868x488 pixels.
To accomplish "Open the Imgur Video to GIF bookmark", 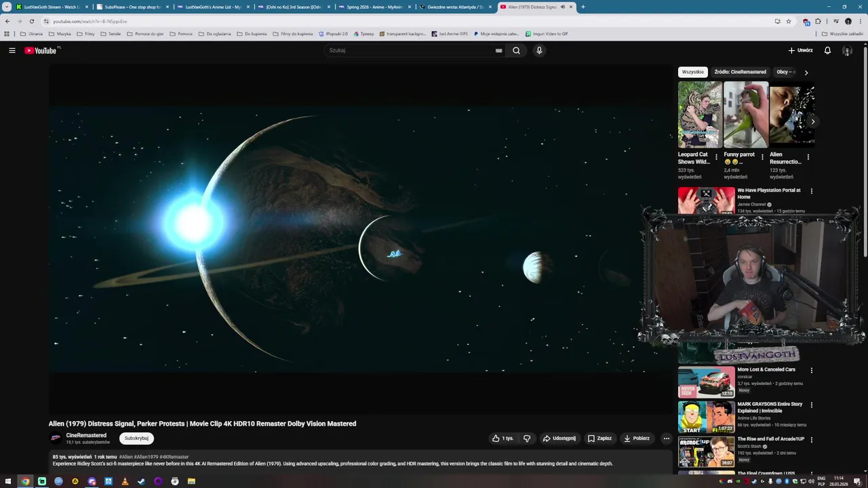I will 547,33.
